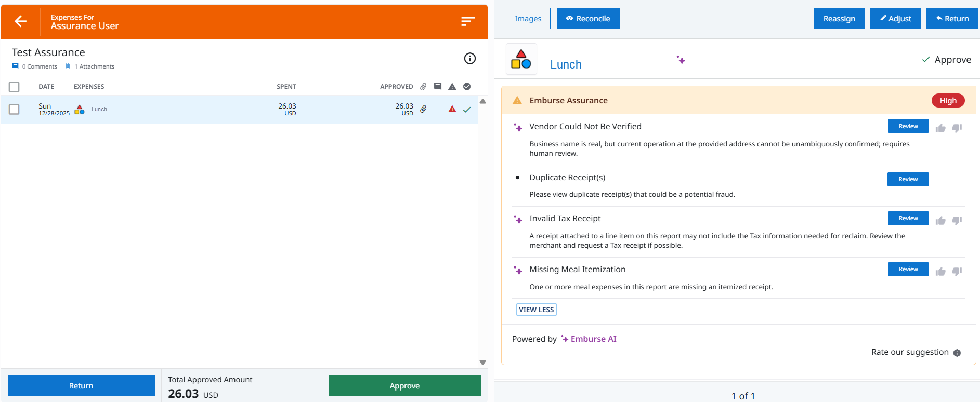Click the Rate our suggestion info icon
980x402 pixels.
pyautogui.click(x=957, y=353)
